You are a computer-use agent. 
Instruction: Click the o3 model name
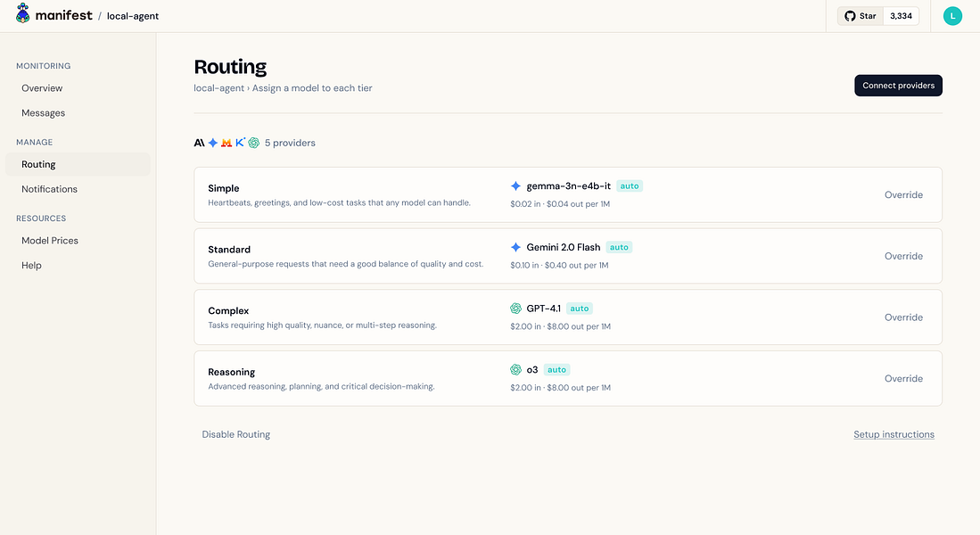[532, 370]
